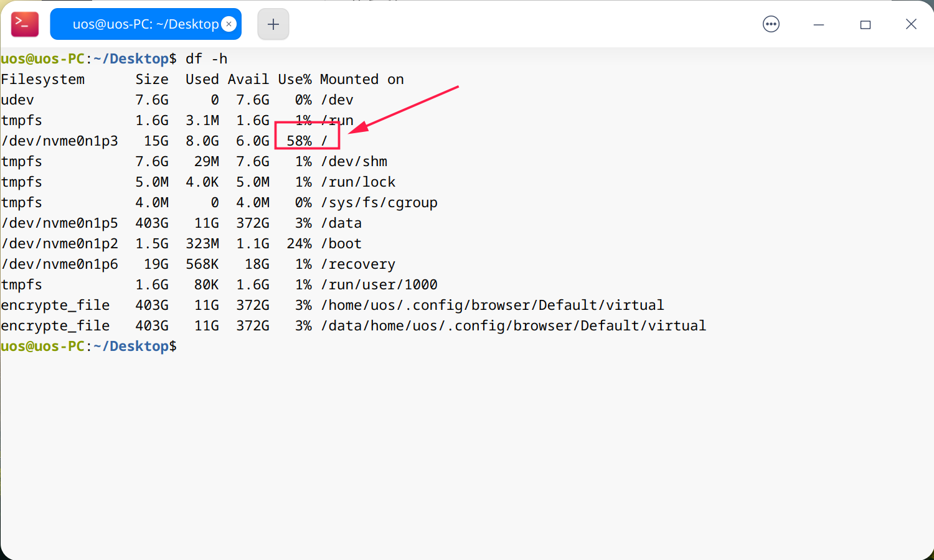Click the highlighted 58% usage value
The height and width of the screenshot is (560, 934).
coord(299,141)
